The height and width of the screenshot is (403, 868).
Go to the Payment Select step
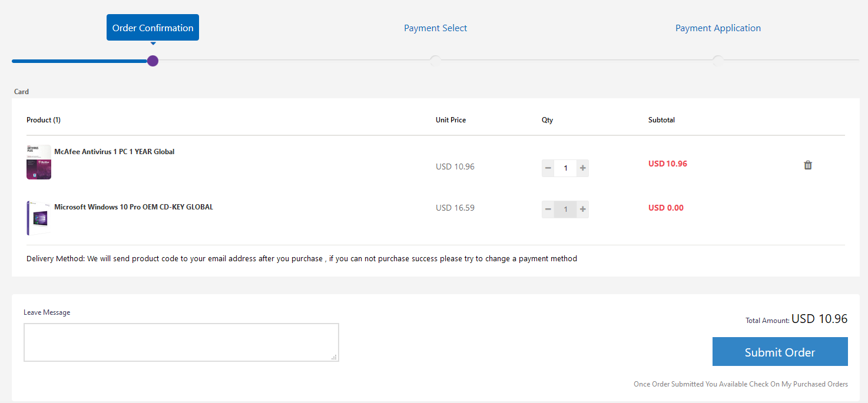click(436, 28)
